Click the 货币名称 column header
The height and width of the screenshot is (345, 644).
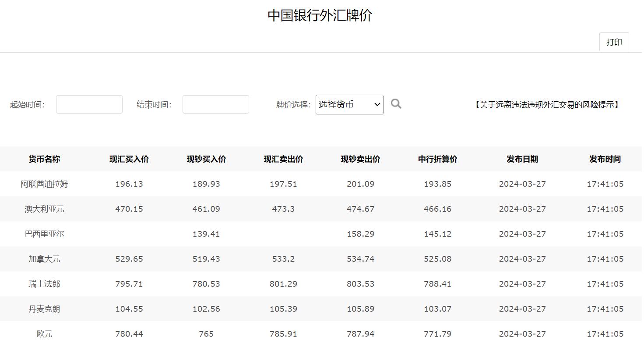(x=44, y=159)
